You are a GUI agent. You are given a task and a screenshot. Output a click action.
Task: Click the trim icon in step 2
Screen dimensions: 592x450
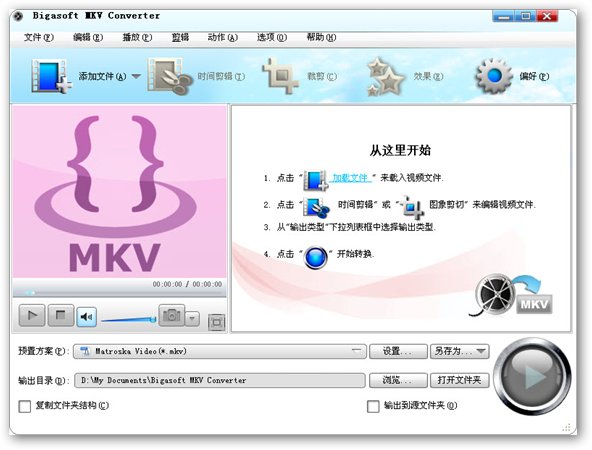pyautogui.click(x=316, y=207)
